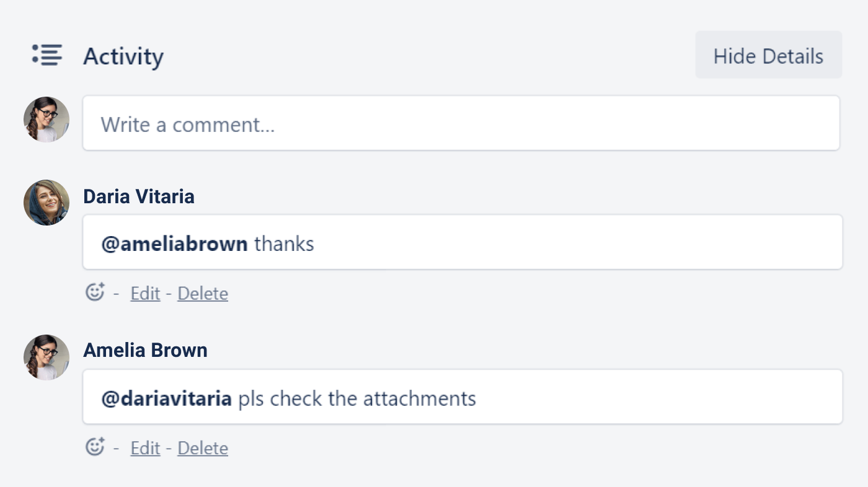This screenshot has width=868, height=487.
Task: Click the name Daria Vitaria
Action: tap(139, 196)
